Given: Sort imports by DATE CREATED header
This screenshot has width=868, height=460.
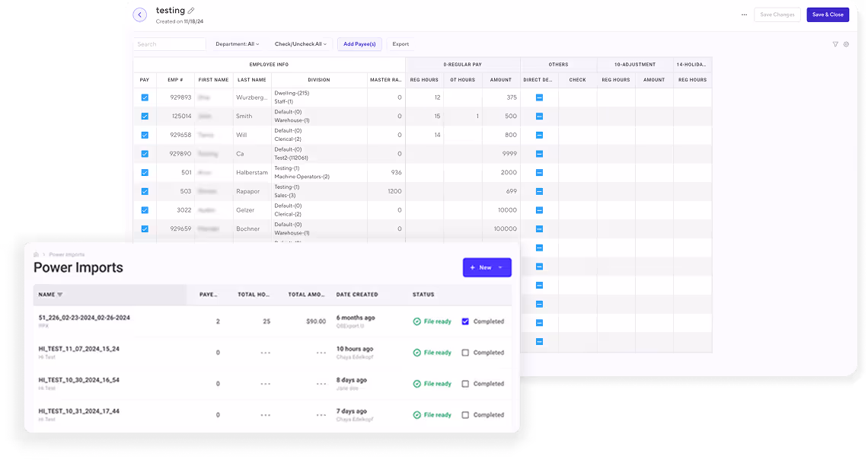Looking at the screenshot, I should pos(357,295).
